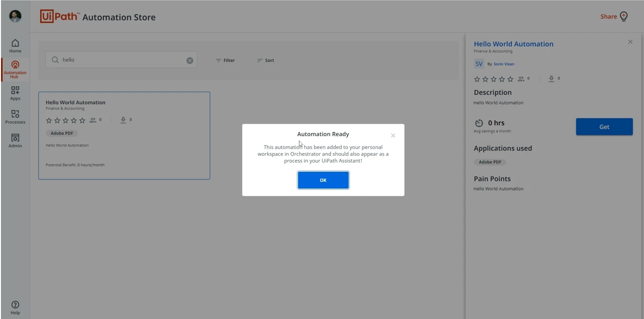This screenshot has height=319, width=644.
Task: Click the search magnifier icon
Action: point(55,60)
